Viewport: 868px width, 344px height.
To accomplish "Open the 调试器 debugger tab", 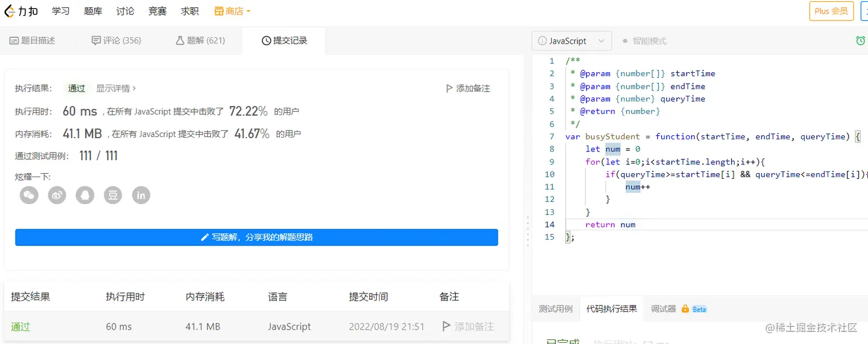I will pos(663,308).
